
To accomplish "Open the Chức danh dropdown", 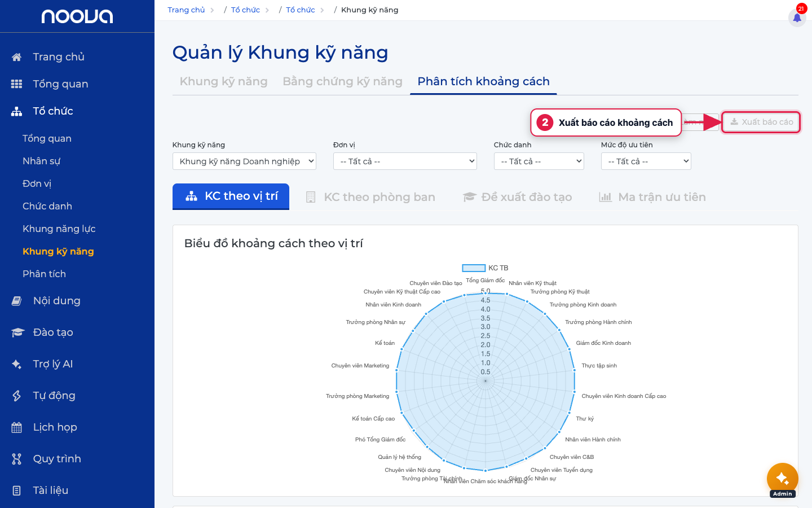I will (x=539, y=161).
